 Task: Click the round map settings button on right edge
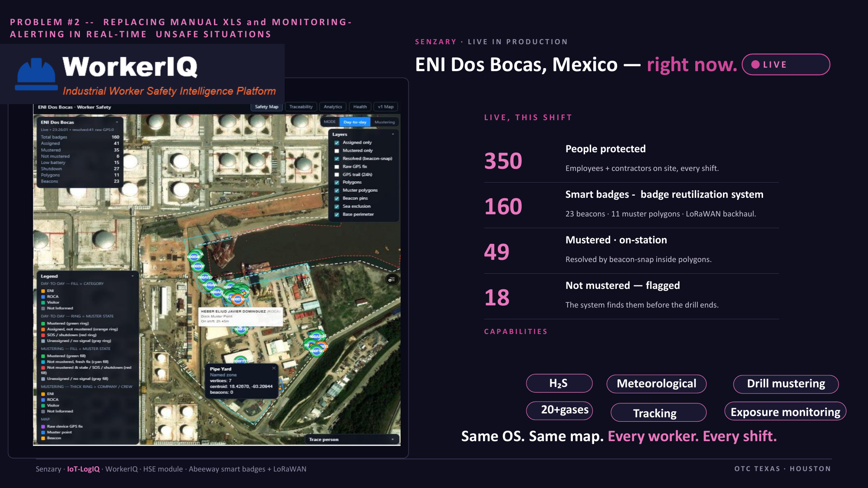[391, 280]
